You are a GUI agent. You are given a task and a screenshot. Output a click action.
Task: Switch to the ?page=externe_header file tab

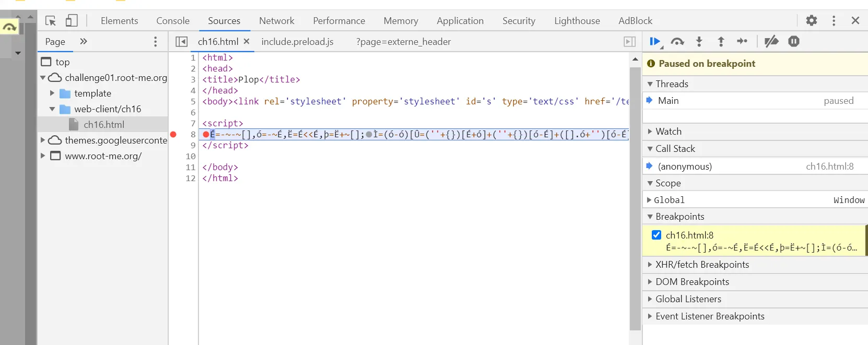pyautogui.click(x=403, y=42)
